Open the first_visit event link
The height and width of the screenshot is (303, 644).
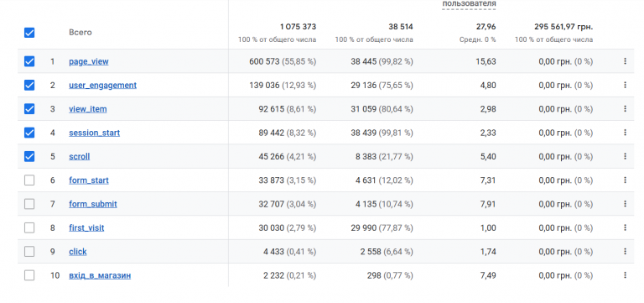(x=86, y=227)
